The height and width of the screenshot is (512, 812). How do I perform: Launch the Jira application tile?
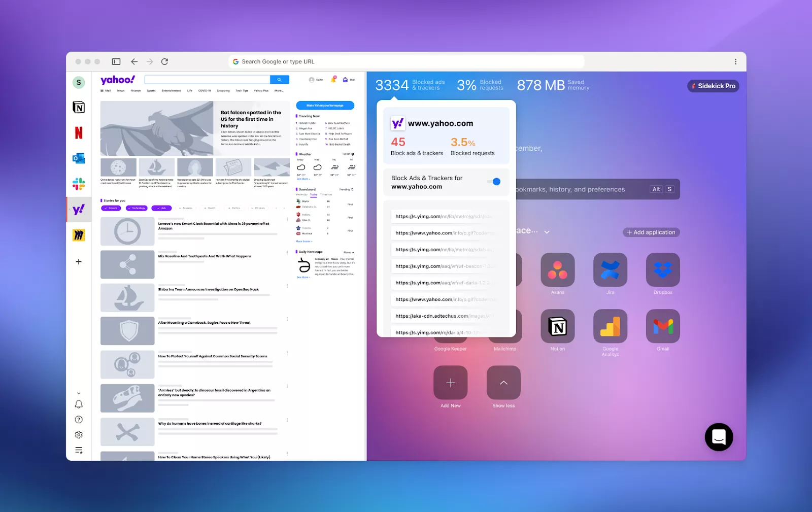pyautogui.click(x=610, y=269)
